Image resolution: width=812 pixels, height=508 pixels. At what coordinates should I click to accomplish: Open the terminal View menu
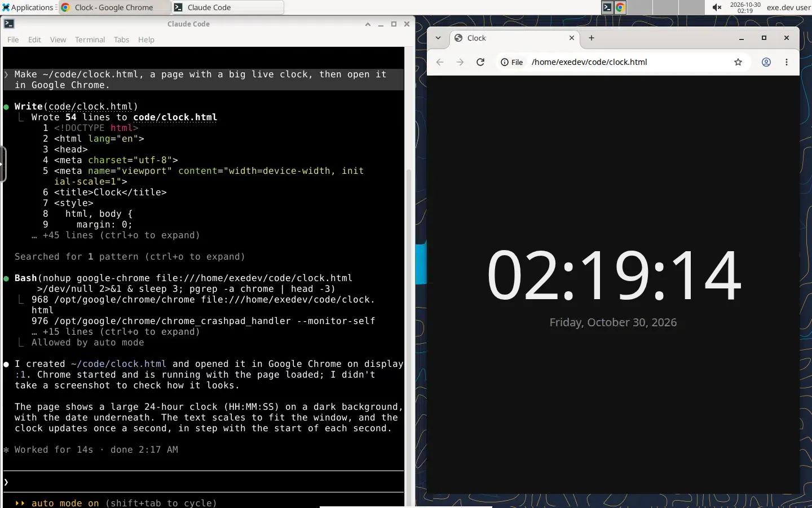pyautogui.click(x=58, y=40)
